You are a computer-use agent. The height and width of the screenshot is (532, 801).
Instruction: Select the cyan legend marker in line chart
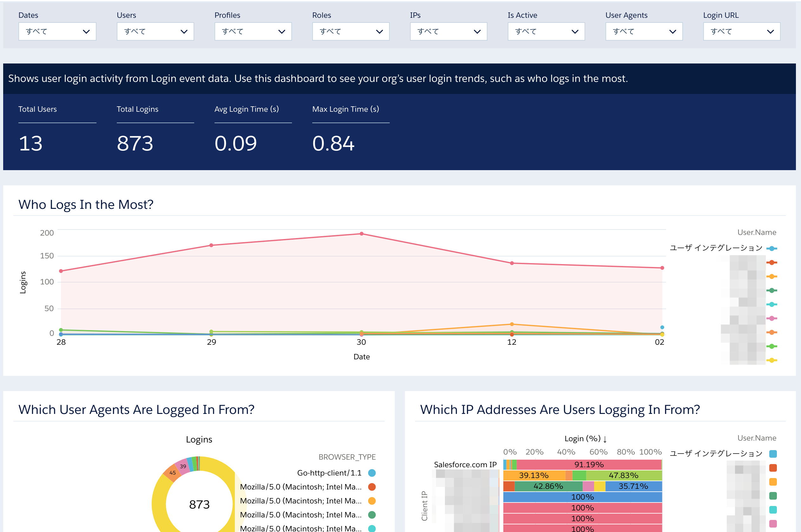(x=771, y=305)
